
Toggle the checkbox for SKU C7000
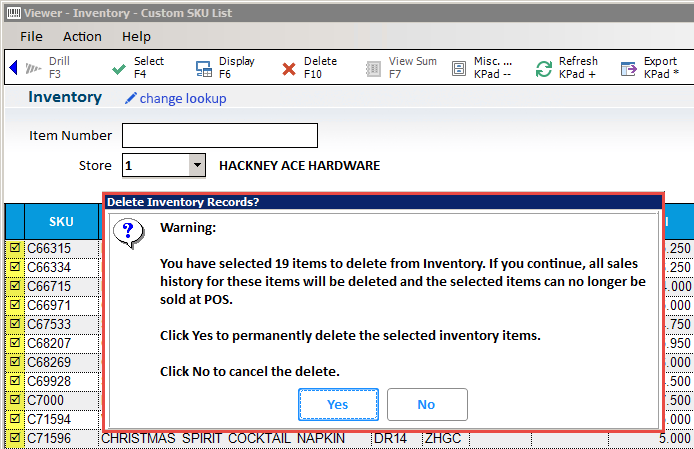pyautogui.click(x=15, y=400)
